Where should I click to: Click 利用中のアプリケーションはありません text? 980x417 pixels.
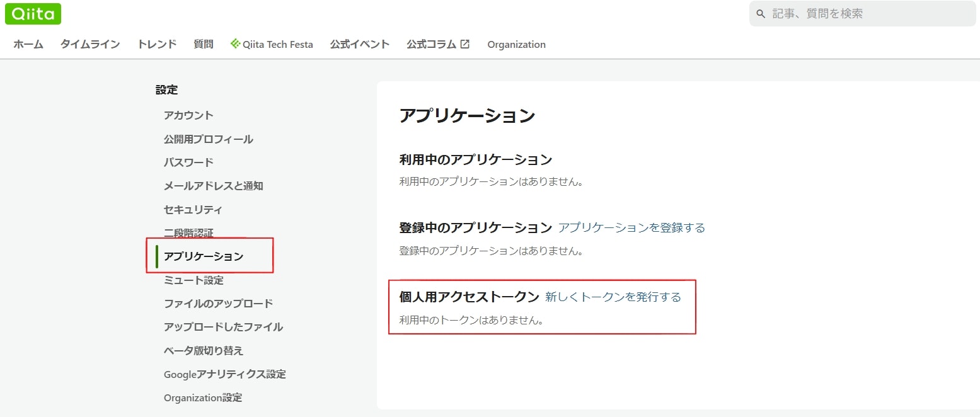coord(491,182)
